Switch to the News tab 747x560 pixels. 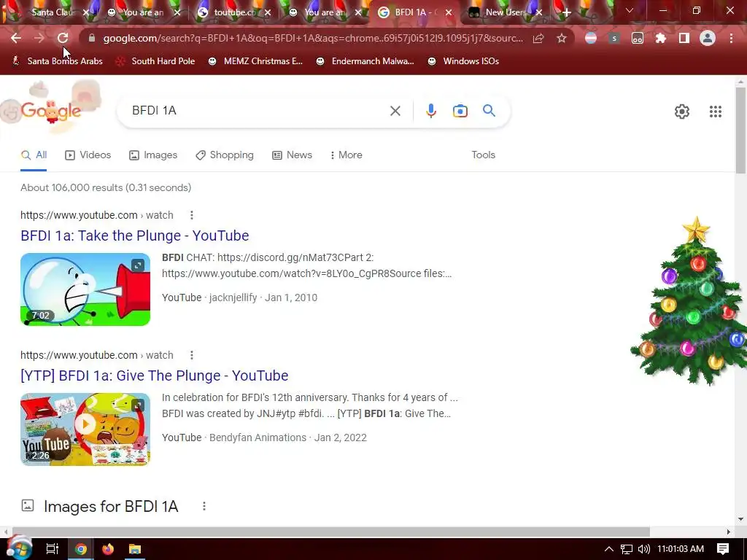coord(292,155)
